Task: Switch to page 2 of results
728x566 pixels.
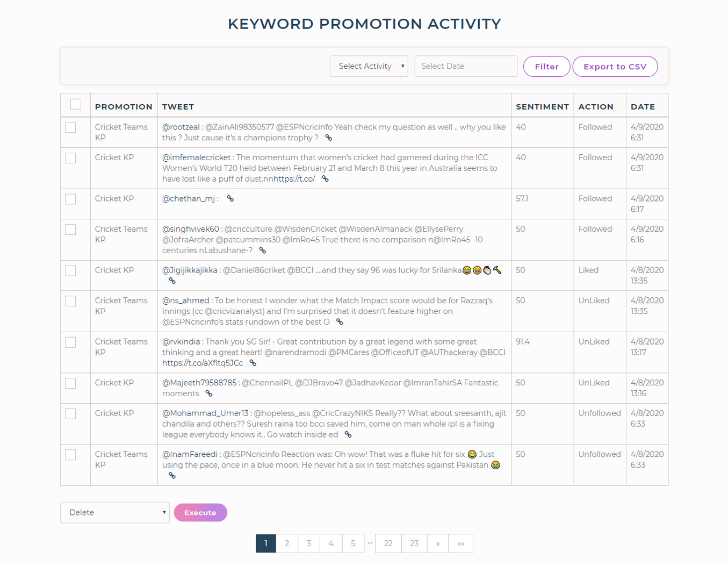Action: (287, 543)
